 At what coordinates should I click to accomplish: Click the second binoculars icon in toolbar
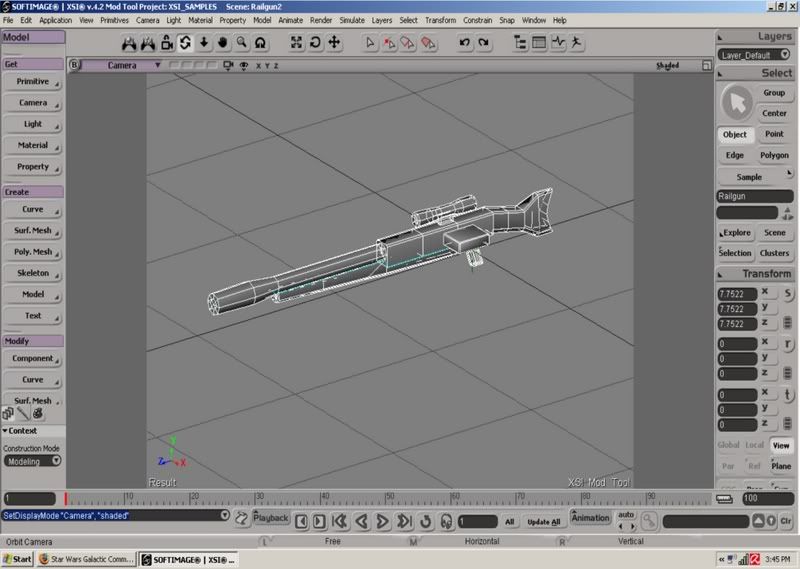tap(148, 43)
